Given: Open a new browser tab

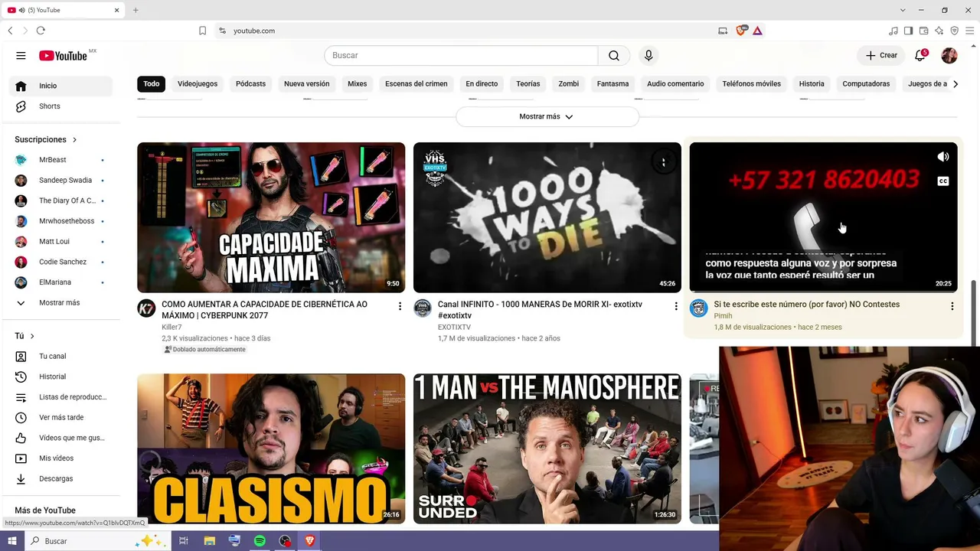Looking at the screenshot, I should (136, 10).
